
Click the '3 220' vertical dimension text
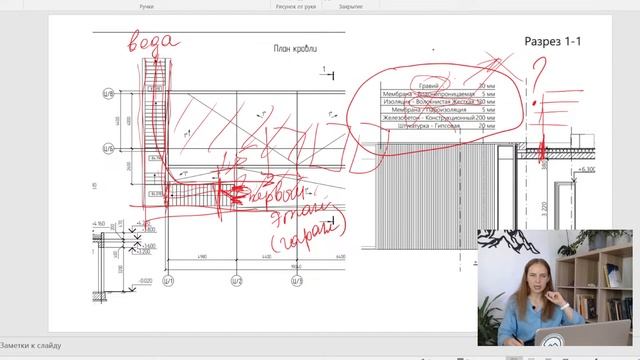point(544,209)
